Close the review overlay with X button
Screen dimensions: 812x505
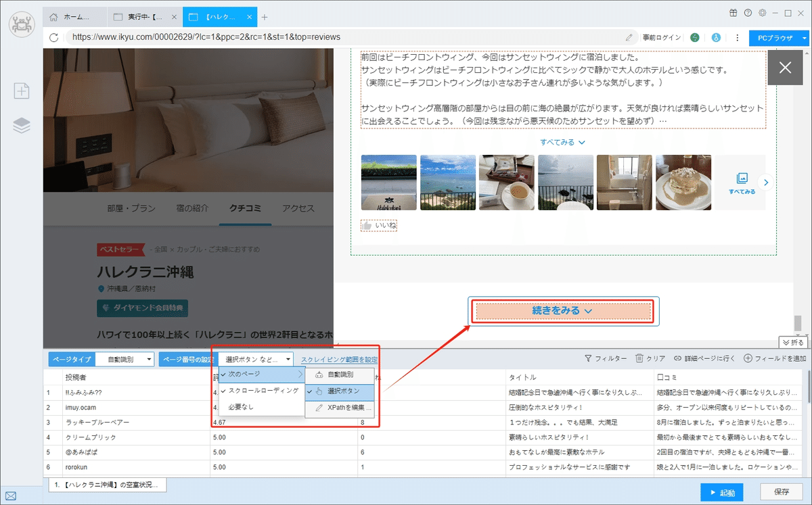[785, 68]
